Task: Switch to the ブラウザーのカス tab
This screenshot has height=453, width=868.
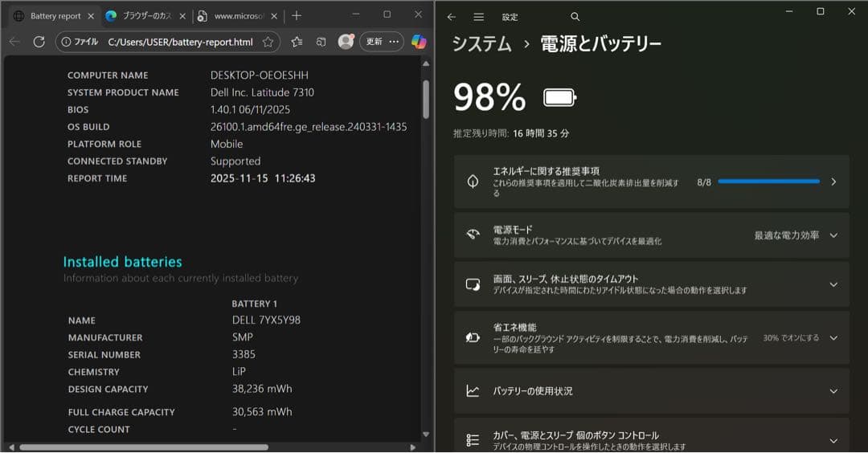Action: [x=146, y=16]
